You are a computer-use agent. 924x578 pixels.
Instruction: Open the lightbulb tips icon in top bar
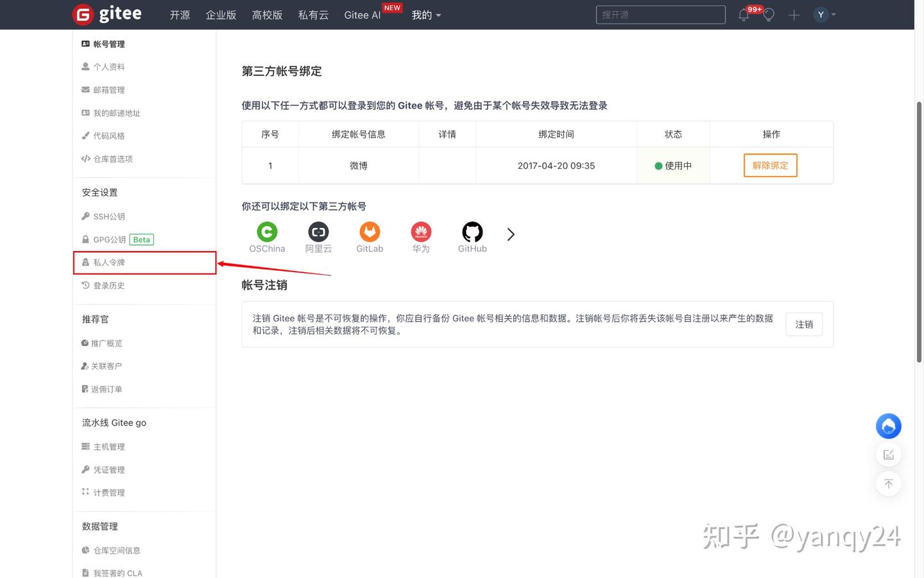[769, 15]
